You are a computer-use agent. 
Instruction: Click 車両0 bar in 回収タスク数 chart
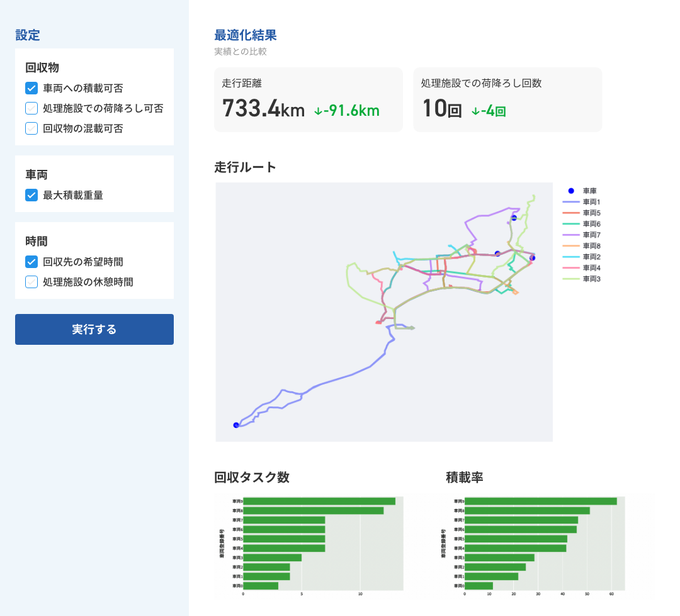[x=261, y=586]
